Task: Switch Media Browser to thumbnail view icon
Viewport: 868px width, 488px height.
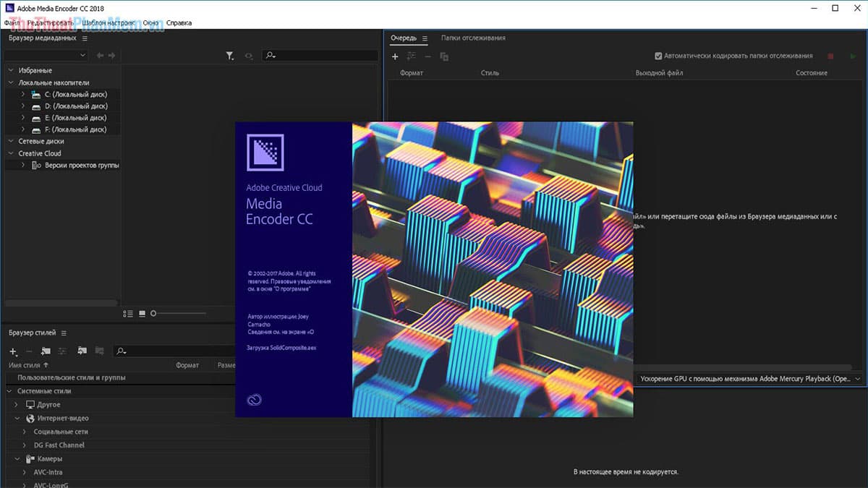Action: tap(142, 313)
